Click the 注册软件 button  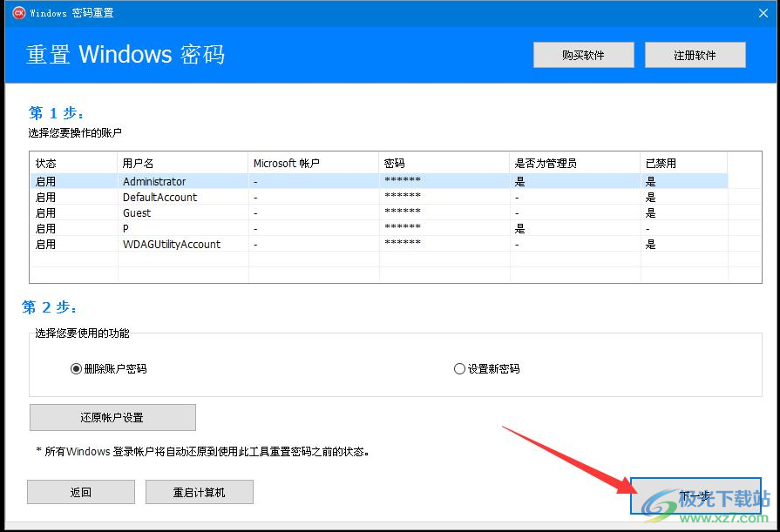tap(695, 54)
